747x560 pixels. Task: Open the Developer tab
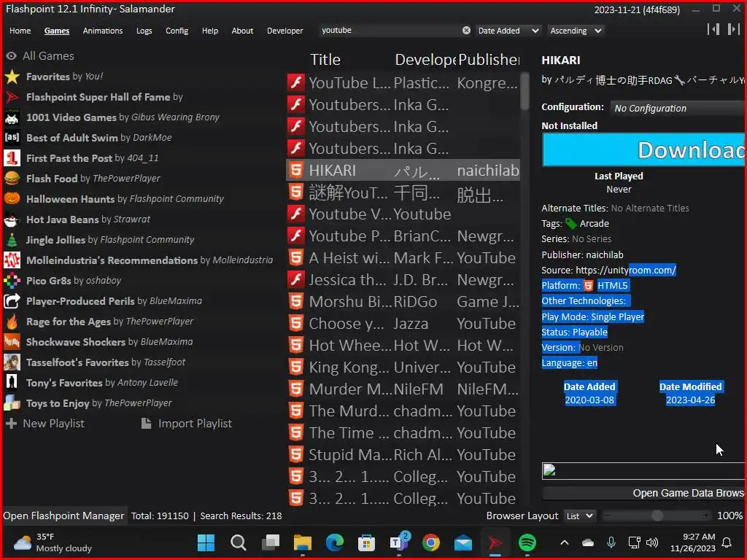click(x=285, y=31)
